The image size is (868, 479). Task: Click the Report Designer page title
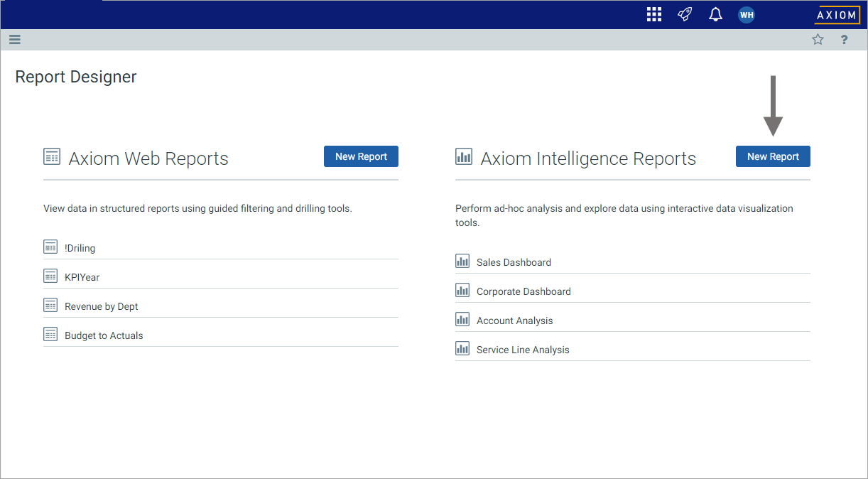click(x=76, y=77)
